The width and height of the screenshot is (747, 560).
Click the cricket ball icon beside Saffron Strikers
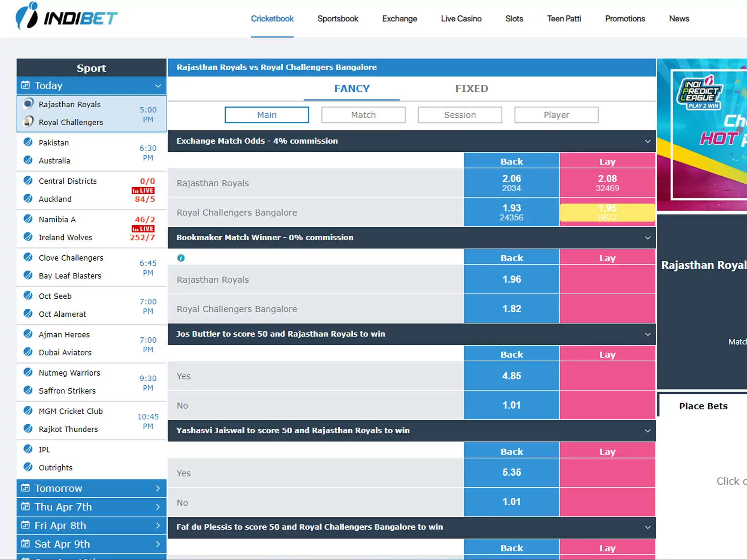28,390
